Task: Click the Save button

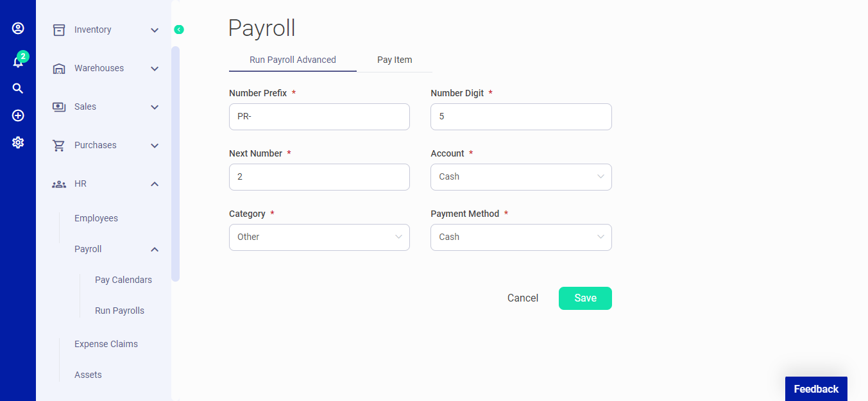Action: point(584,298)
